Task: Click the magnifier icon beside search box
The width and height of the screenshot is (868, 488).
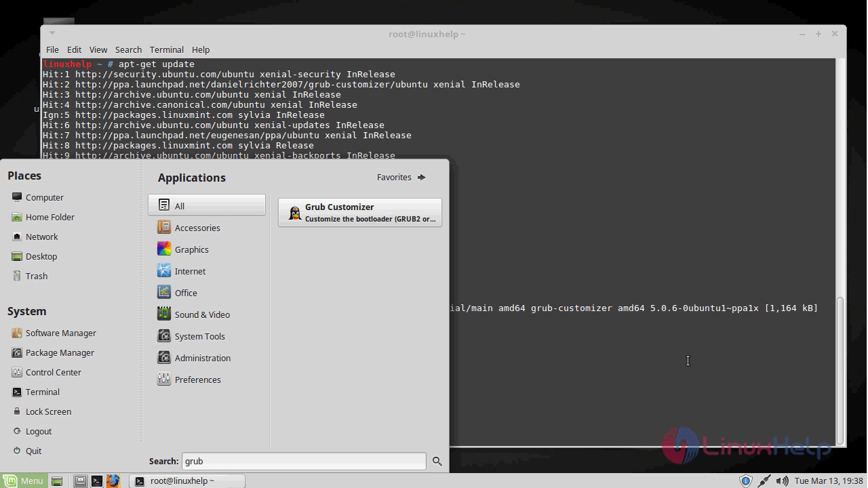Action: coord(437,461)
